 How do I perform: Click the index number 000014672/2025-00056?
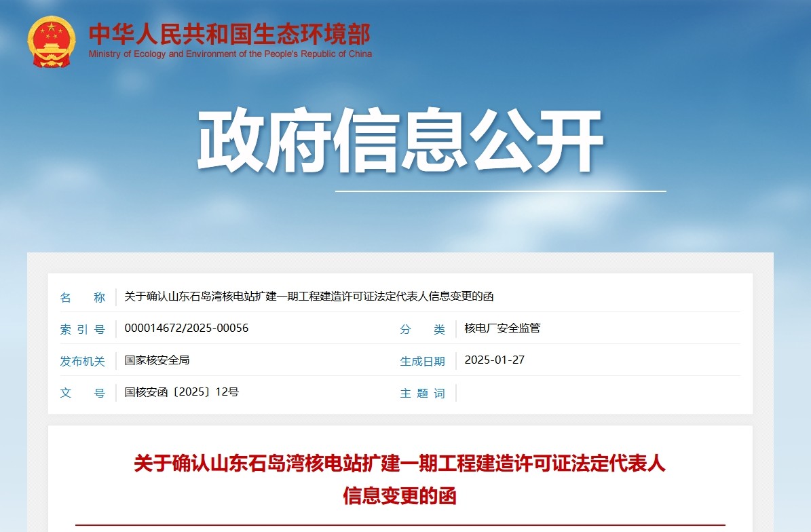pyautogui.click(x=187, y=328)
